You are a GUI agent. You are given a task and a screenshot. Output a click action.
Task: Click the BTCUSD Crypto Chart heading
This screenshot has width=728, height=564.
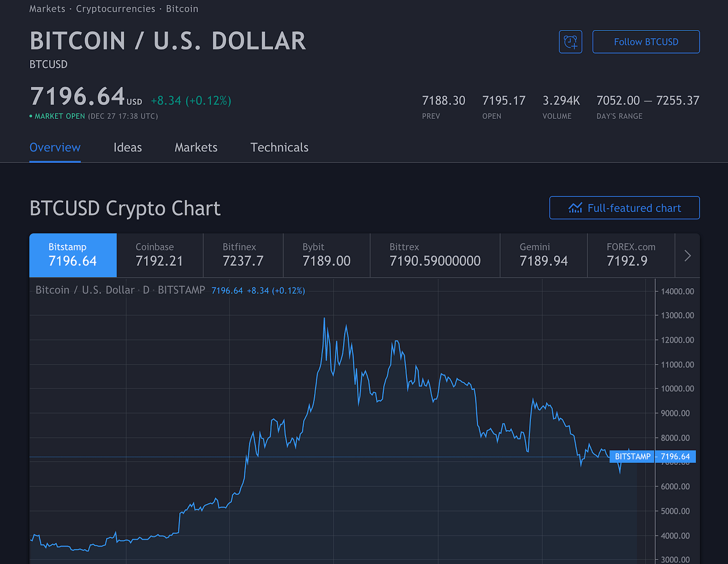click(x=125, y=208)
